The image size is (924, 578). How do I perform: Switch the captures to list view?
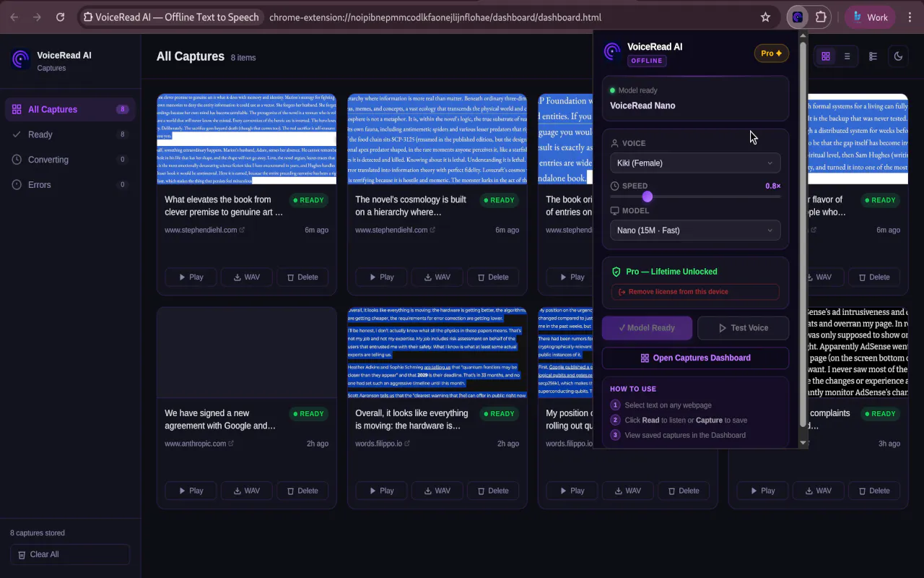(x=847, y=56)
